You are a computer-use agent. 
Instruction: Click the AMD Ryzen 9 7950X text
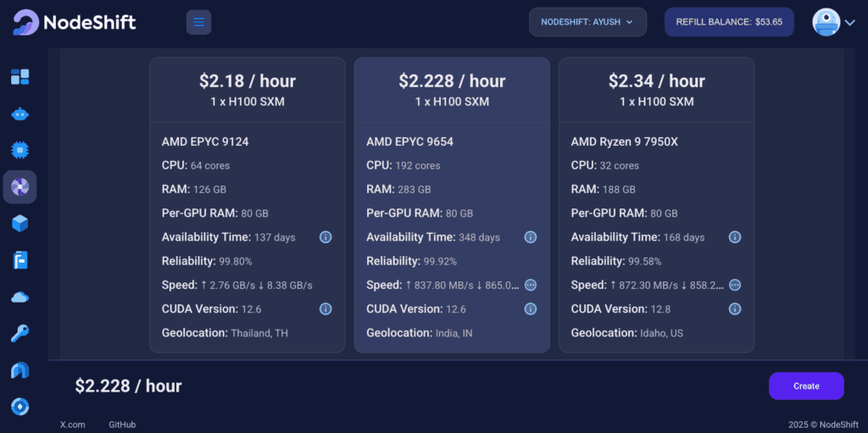point(625,142)
